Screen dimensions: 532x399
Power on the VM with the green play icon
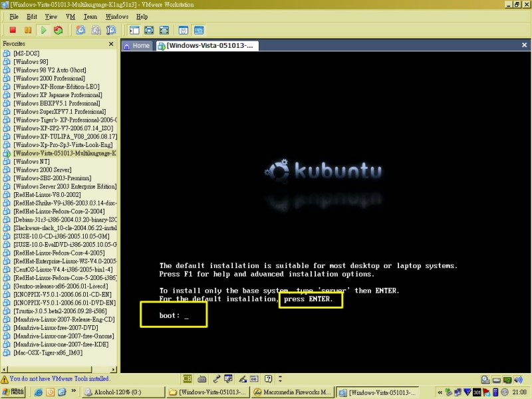(x=43, y=30)
